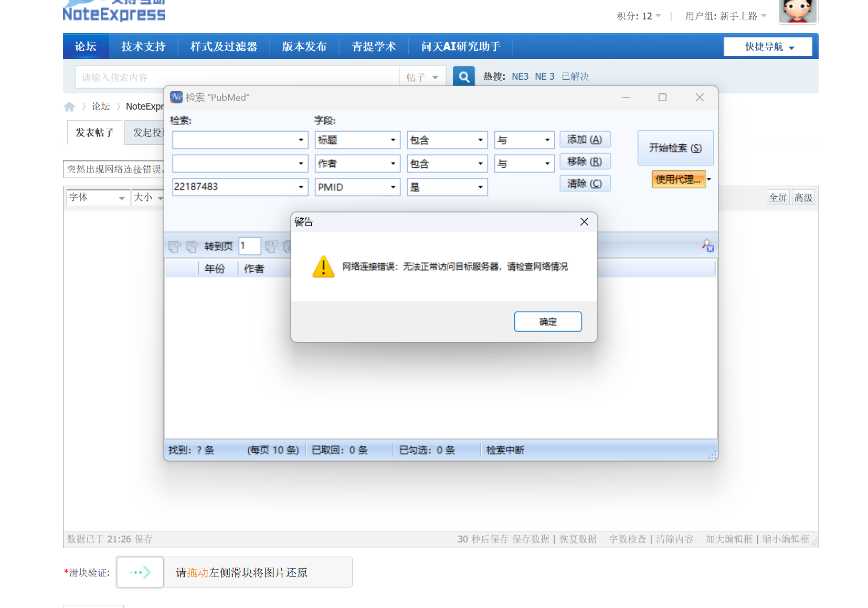Select the 发表帖子 tab

tap(94, 132)
